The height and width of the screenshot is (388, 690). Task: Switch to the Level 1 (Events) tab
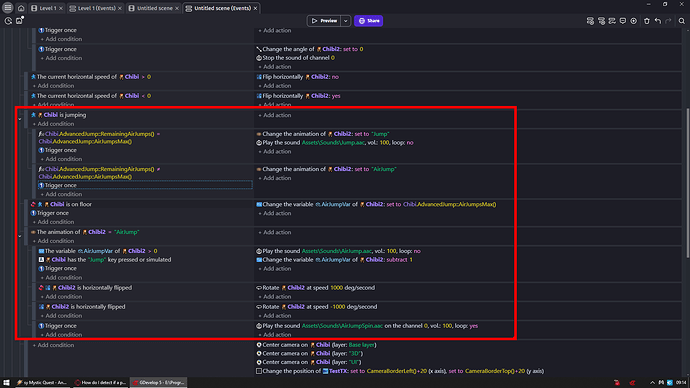[96, 8]
